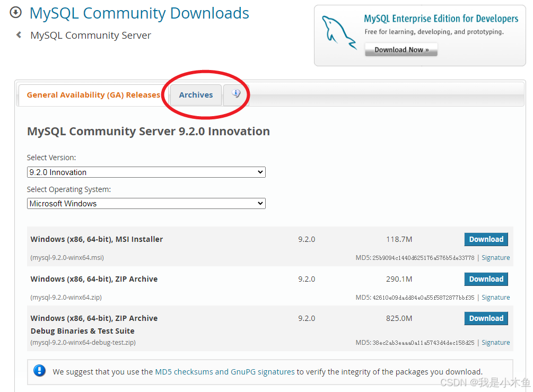Image resolution: width=533 pixels, height=392 pixels.
Task: Click MySQL Enterprise Edition for Developers heading
Action: [441, 19]
